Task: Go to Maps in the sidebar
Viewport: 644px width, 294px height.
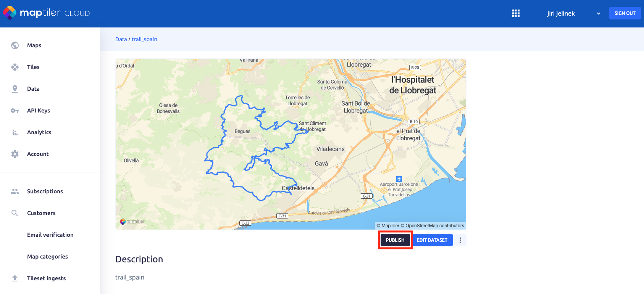Action: (34, 45)
